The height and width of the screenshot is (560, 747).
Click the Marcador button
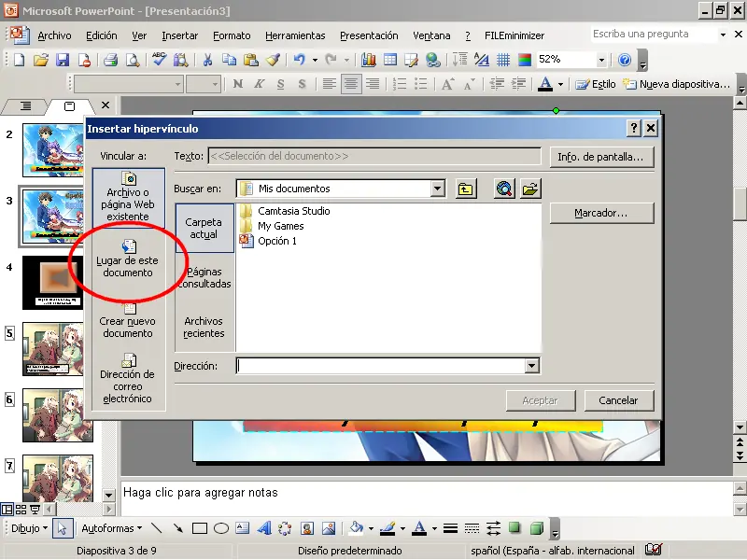(601, 214)
